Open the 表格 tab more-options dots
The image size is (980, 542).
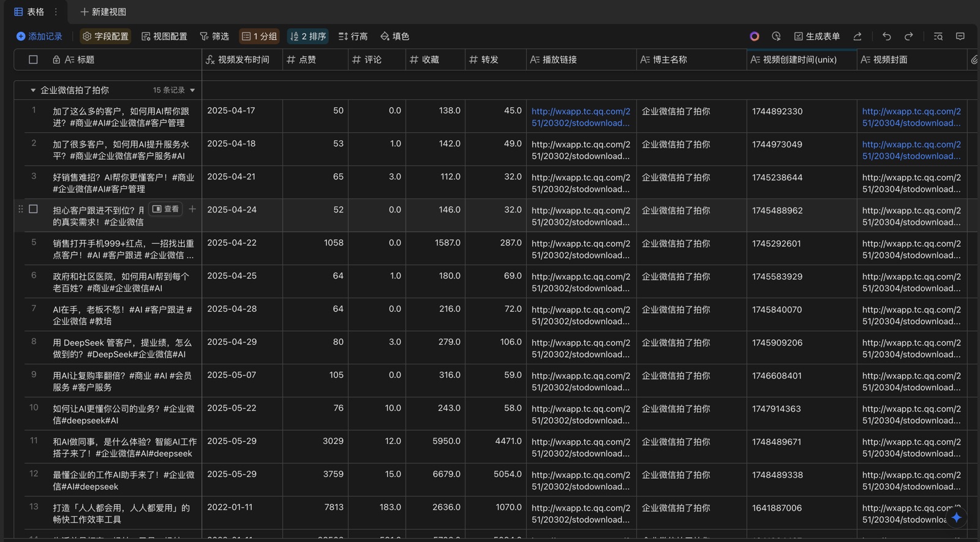click(x=56, y=12)
